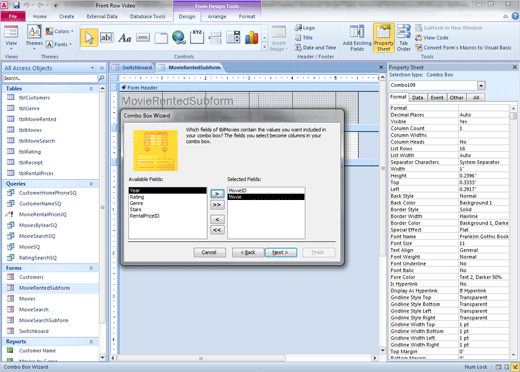Open the External Data tab

coord(102,16)
